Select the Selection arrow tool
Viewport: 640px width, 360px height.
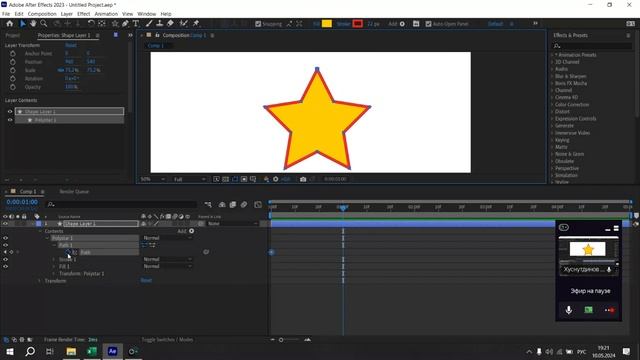23,24
